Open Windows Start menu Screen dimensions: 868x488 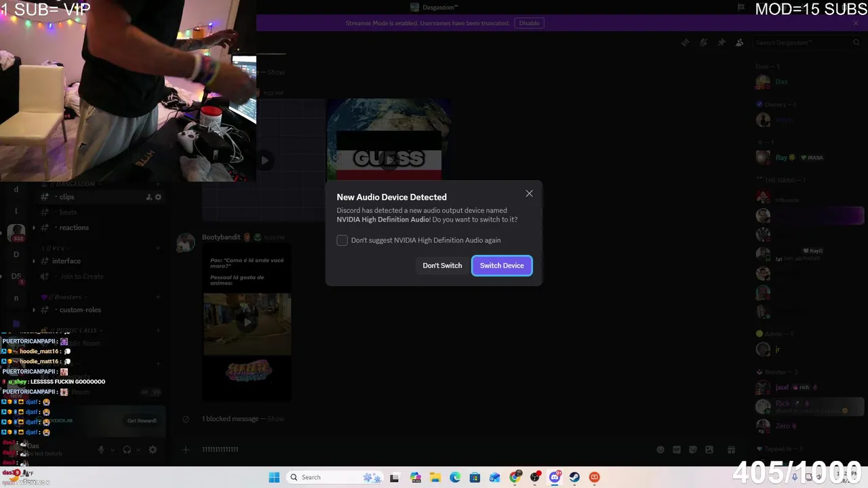[x=274, y=478]
